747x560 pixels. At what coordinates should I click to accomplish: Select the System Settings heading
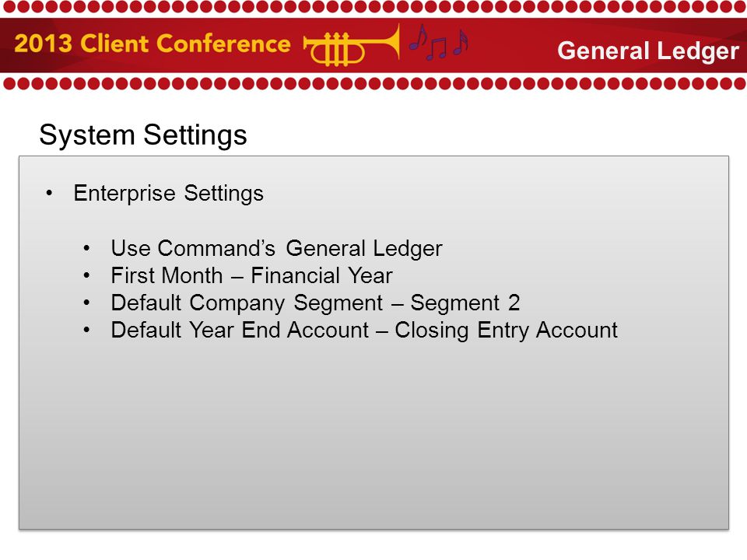(143, 135)
